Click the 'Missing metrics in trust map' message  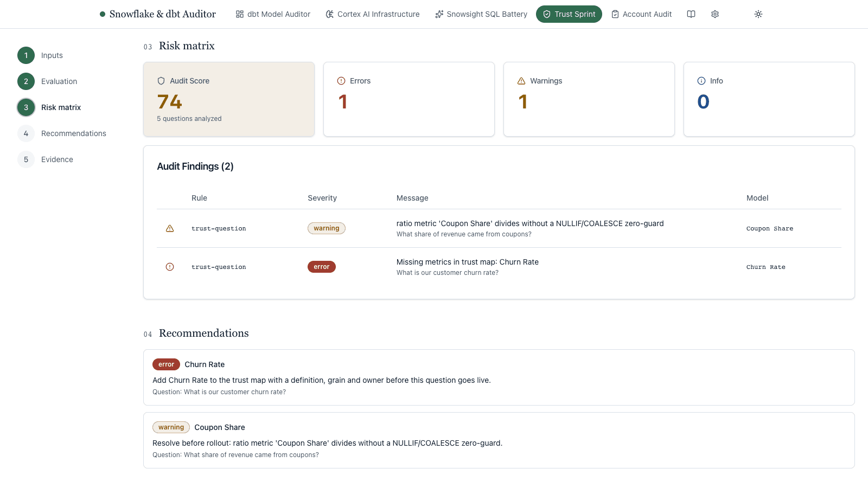click(468, 262)
